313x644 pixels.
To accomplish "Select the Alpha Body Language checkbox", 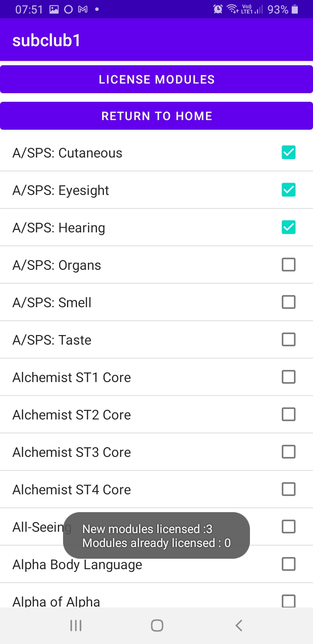I will click(289, 564).
